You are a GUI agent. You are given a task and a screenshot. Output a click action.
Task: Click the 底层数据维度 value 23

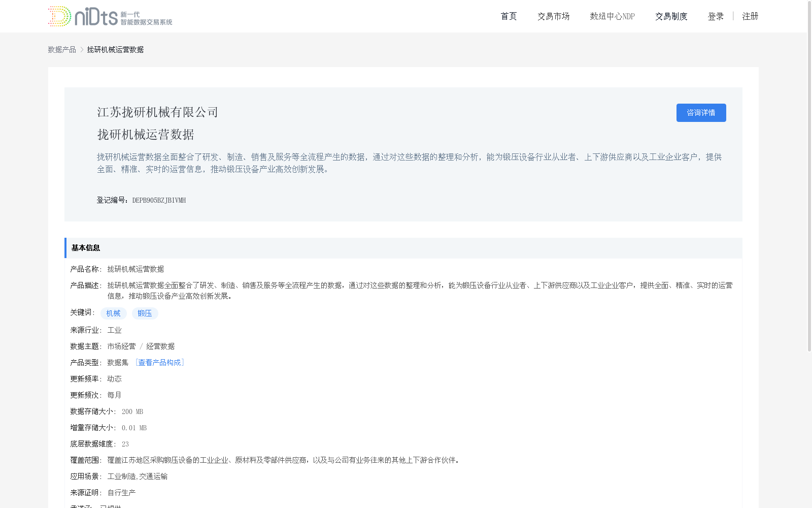(125, 444)
